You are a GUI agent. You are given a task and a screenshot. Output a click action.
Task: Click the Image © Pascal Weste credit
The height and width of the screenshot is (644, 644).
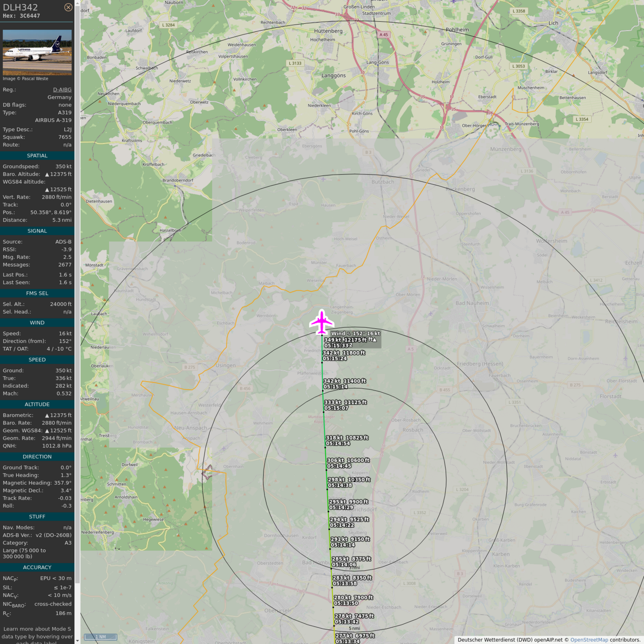point(25,79)
